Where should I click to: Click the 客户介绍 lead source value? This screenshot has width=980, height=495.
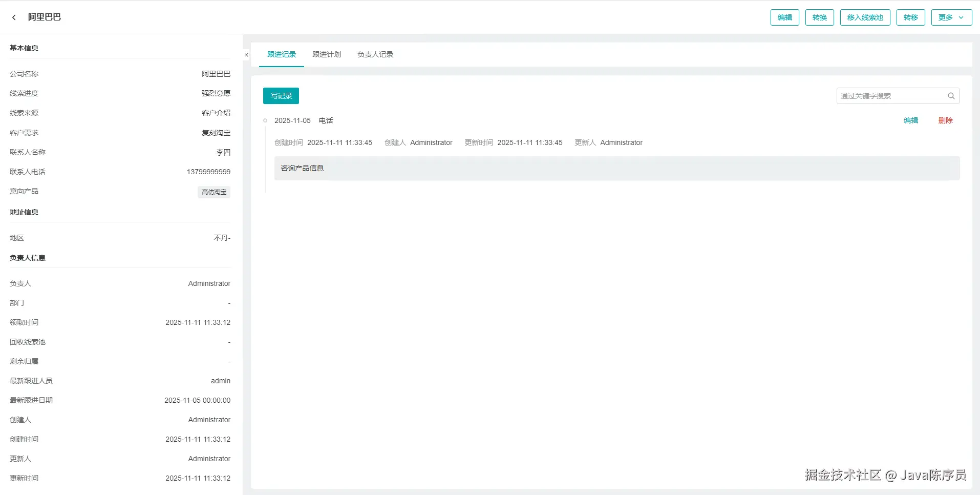click(216, 113)
